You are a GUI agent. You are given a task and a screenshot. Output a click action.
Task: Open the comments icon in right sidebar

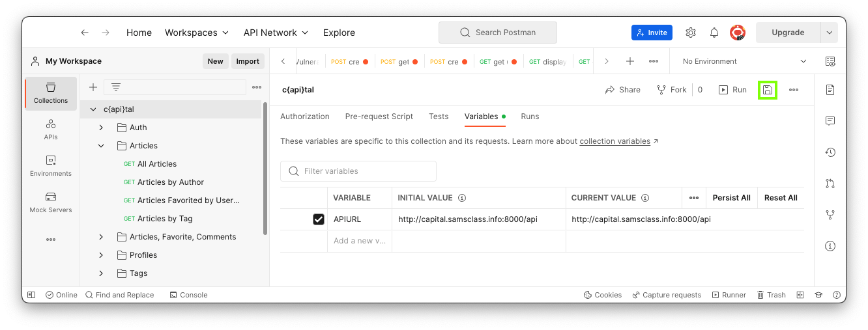coord(830,121)
